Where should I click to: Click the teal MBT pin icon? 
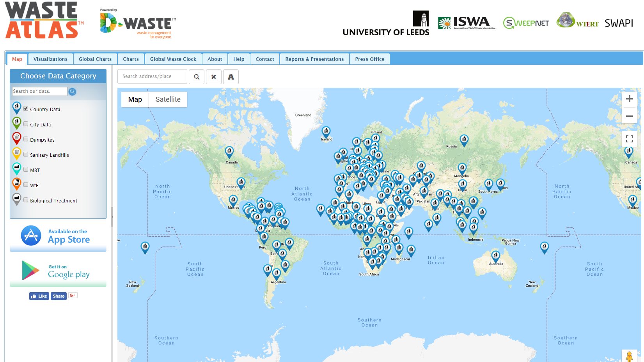tap(17, 169)
